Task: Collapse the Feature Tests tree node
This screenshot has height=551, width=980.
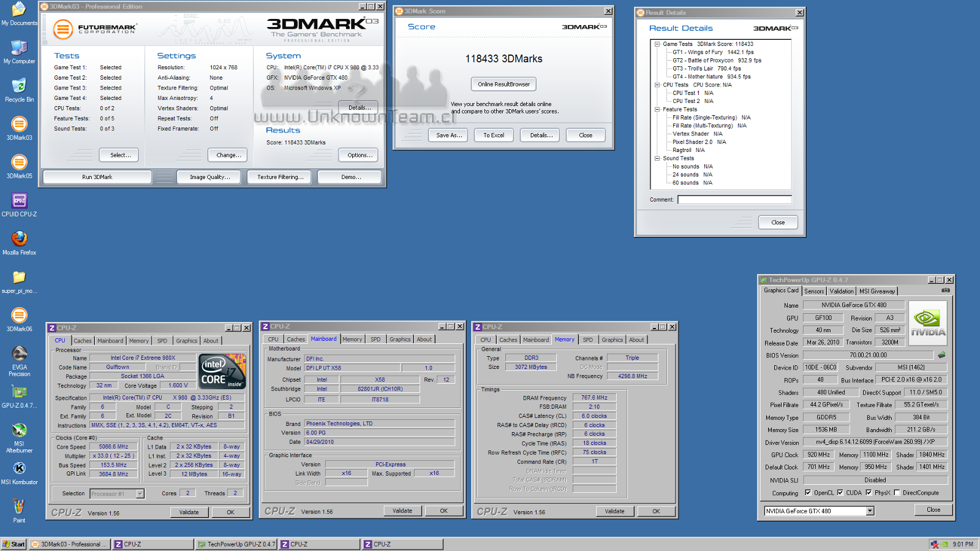Action: pyautogui.click(x=657, y=109)
